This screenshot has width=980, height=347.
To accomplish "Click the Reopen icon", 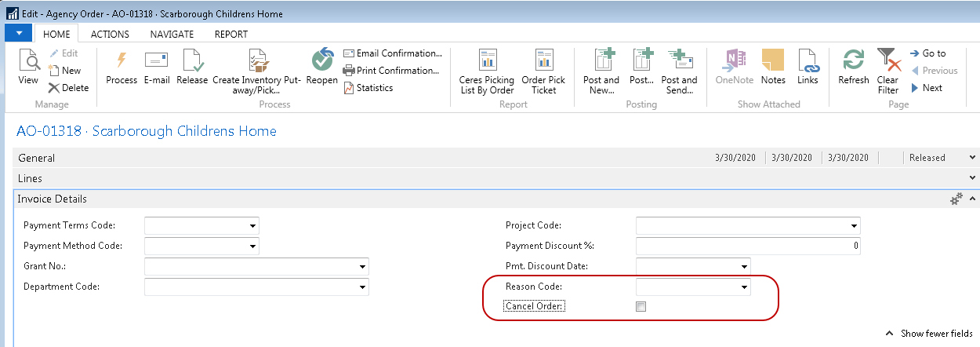I will coord(322,61).
